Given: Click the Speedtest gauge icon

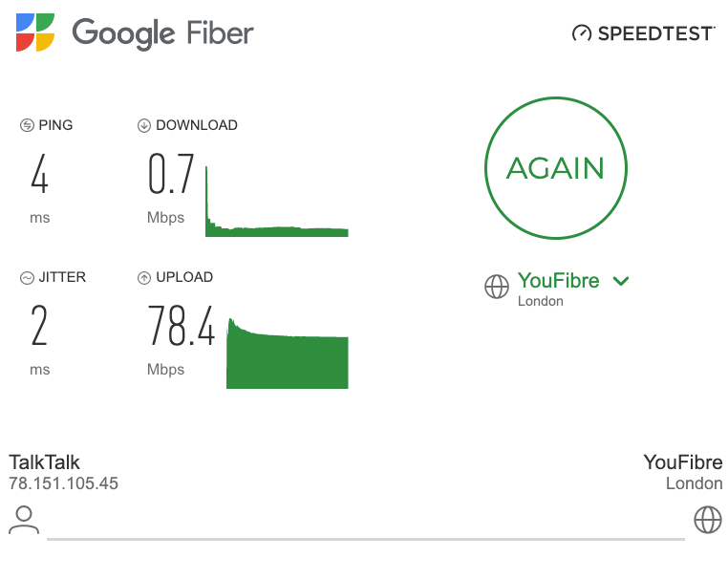Looking at the screenshot, I should (x=582, y=33).
